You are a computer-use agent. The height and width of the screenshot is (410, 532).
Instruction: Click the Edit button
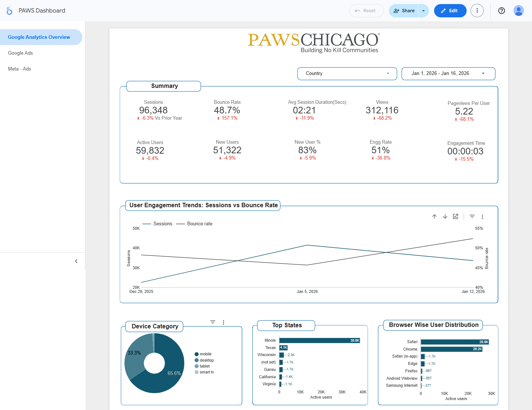click(x=450, y=11)
